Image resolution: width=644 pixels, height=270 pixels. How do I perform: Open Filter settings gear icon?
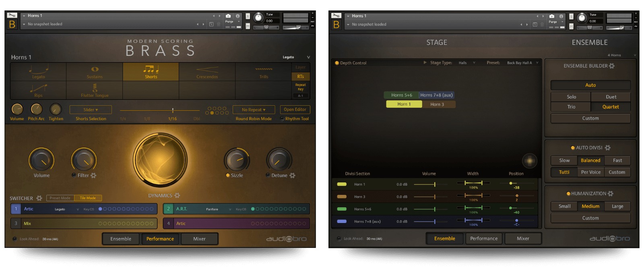pyautogui.click(x=93, y=176)
